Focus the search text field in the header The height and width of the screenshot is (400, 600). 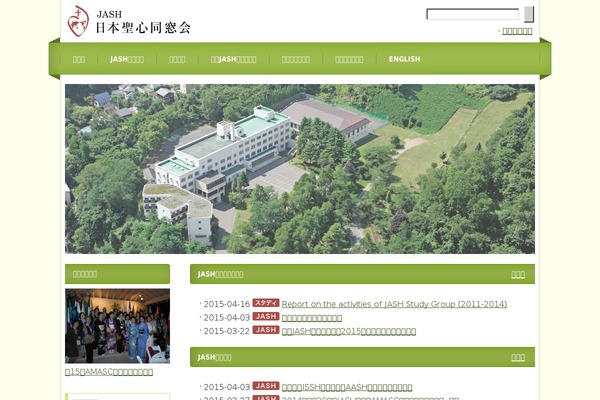473,14
